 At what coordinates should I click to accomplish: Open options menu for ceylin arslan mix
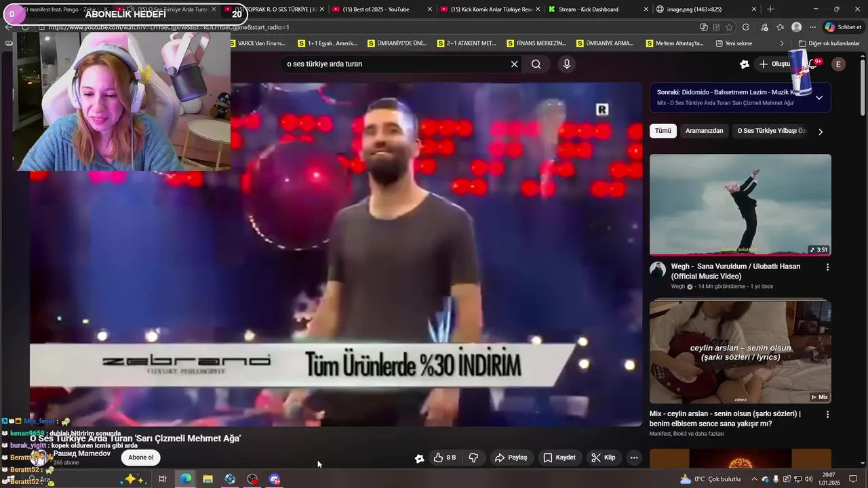pyautogui.click(x=827, y=414)
